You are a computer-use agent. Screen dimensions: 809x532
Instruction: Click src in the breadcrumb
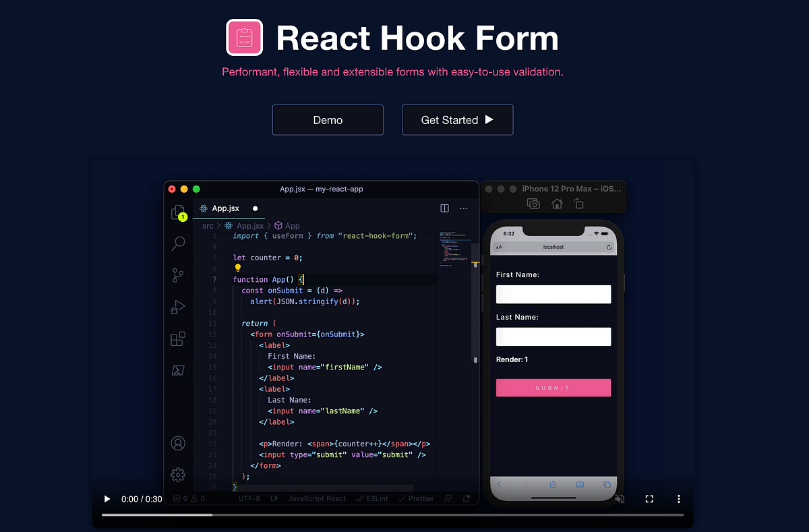208,226
